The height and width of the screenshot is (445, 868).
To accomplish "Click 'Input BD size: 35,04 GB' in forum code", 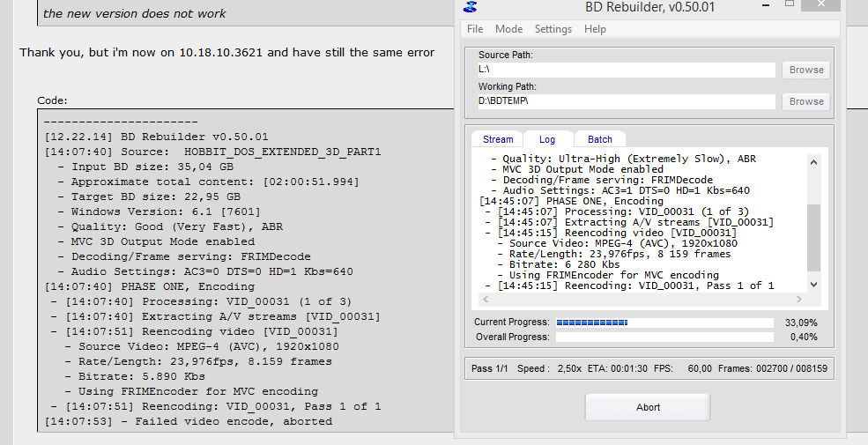I will pos(152,167).
